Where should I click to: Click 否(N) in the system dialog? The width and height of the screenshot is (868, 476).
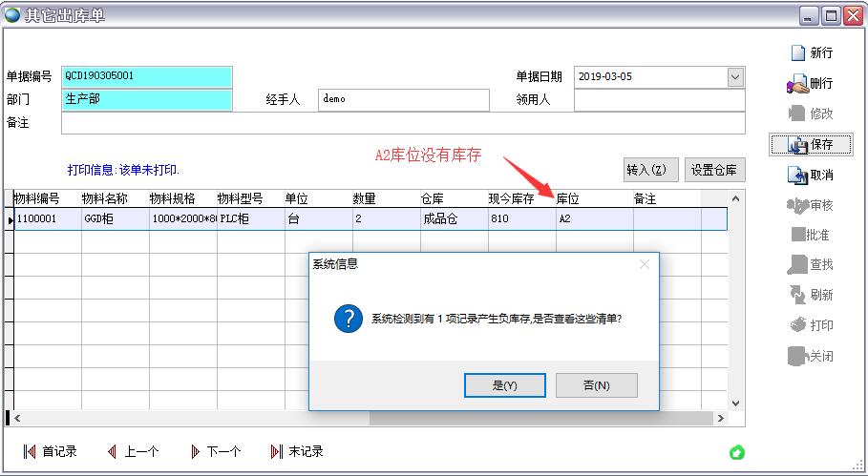tap(596, 385)
